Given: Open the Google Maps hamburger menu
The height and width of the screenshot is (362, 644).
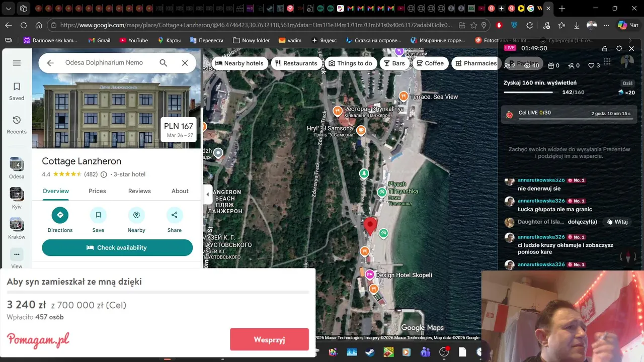Looking at the screenshot, I should pyautogui.click(x=17, y=63).
